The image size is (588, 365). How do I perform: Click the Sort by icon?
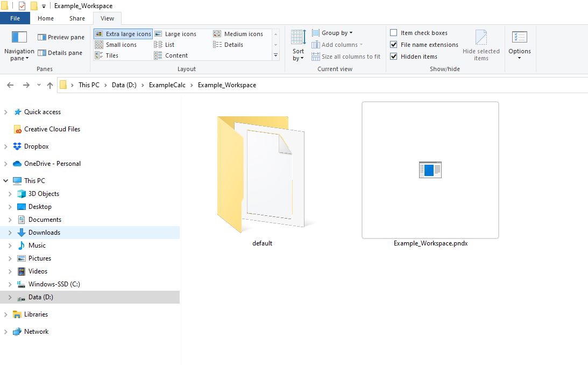click(x=298, y=38)
